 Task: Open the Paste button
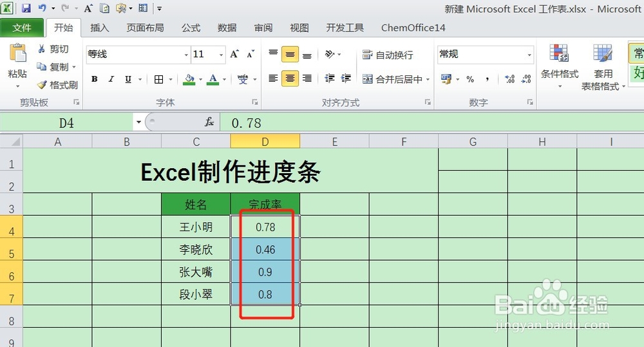(17, 66)
